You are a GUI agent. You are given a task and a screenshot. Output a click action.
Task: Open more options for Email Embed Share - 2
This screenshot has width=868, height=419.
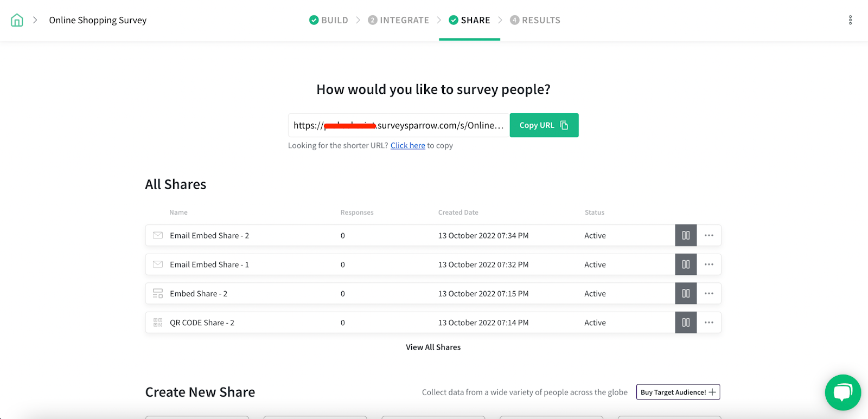pyautogui.click(x=709, y=235)
